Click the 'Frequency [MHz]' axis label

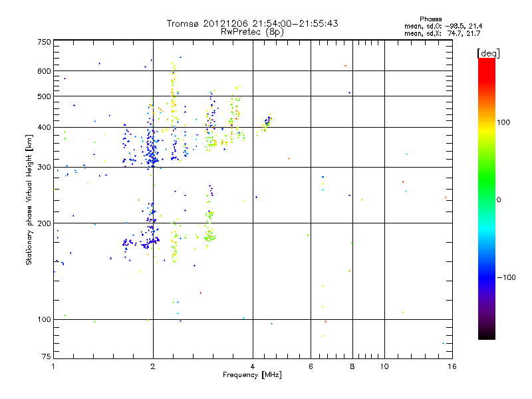tap(252, 375)
